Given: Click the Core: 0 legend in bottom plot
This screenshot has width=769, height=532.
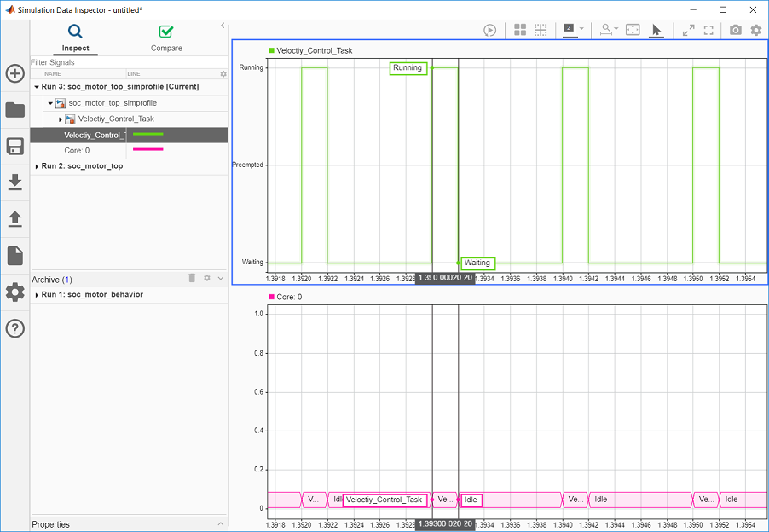Looking at the screenshot, I should pos(285,297).
